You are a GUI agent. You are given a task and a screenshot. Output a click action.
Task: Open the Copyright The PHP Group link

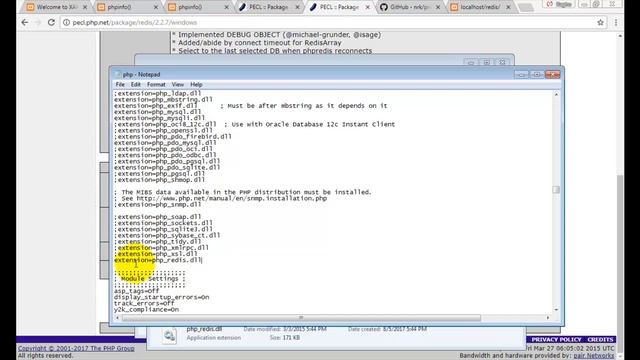(76, 348)
